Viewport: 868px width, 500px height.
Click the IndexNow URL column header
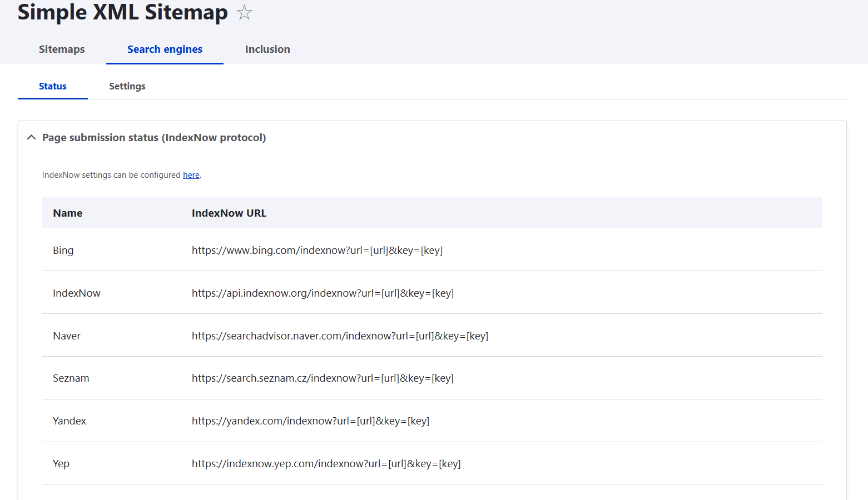click(x=229, y=213)
